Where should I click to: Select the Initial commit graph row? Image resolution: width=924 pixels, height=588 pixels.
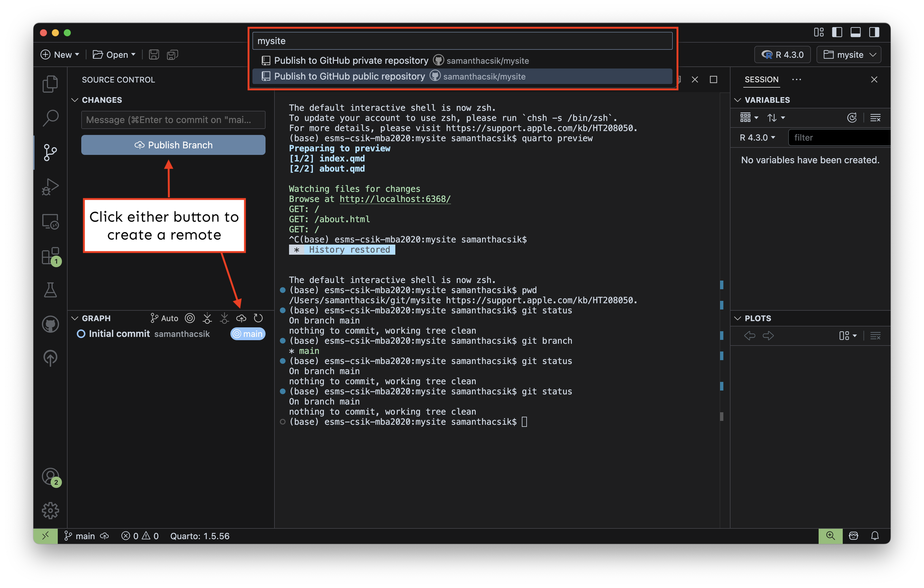click(171, 334)
